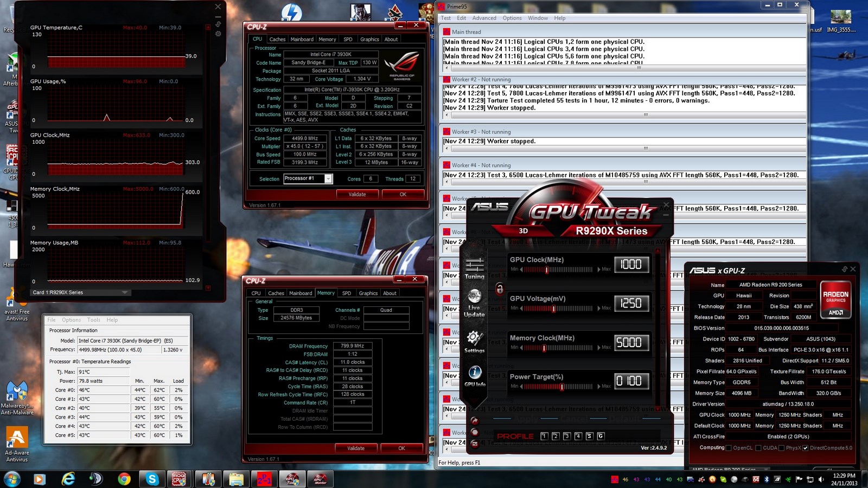This screenshot has width=868, height=488.
Task: Click the GPU Monitor settings gear icon
Action: click(x=218, y=34)
